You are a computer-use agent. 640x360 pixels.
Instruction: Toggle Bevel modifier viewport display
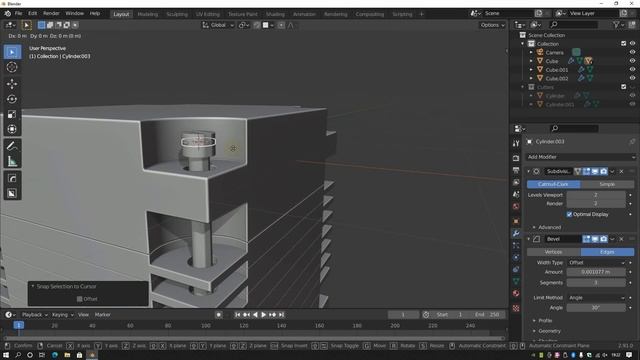pyautogui.click(x=595, y=239)
